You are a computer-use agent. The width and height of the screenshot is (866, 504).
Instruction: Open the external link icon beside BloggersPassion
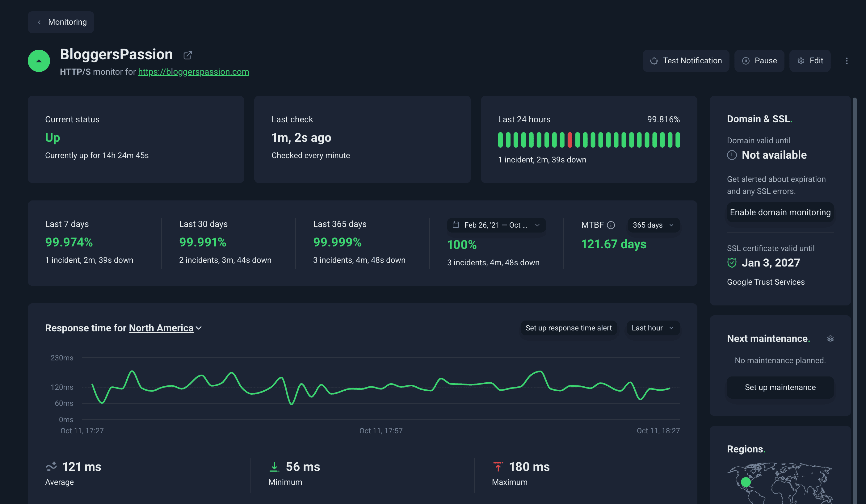188,55
